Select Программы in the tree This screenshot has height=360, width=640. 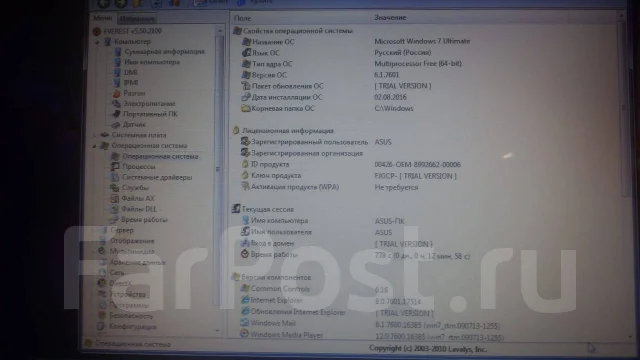(129, 305)
